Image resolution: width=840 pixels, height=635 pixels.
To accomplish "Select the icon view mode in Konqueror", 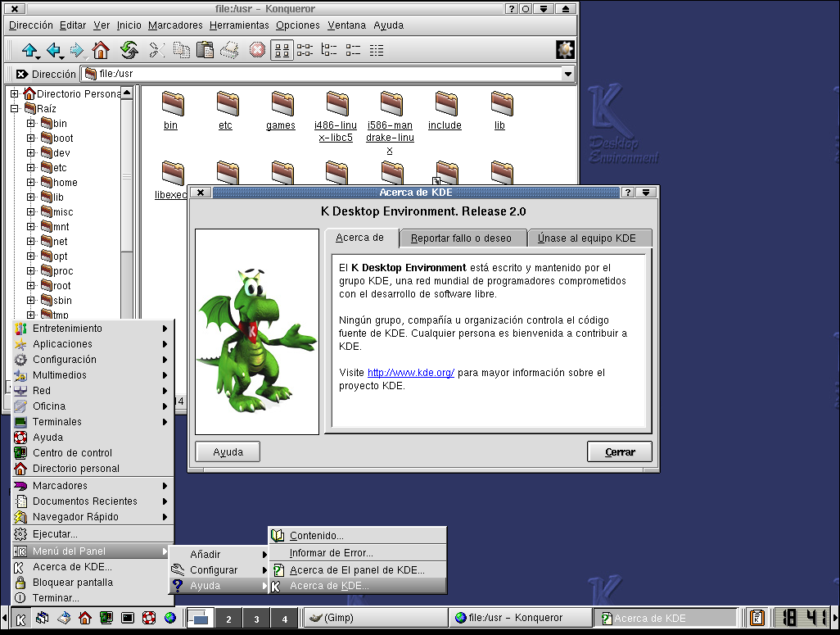I will pyautogui.click(x=280, y=50).
